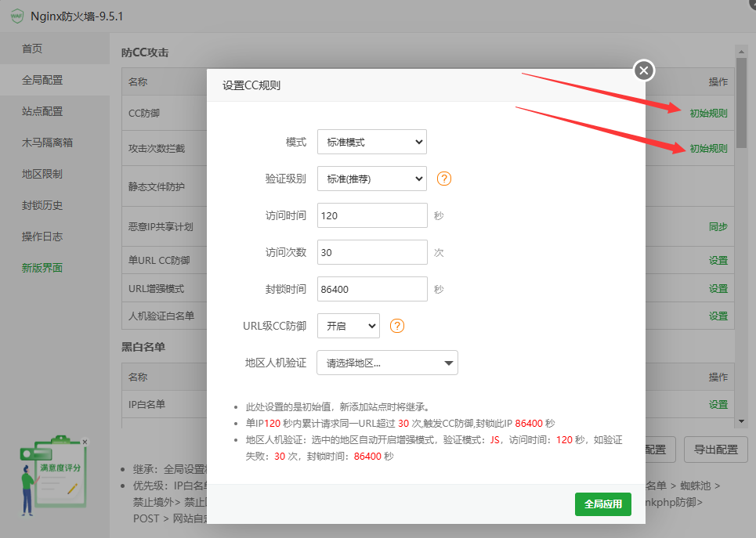
Task: Focus the 访问时间 input field
Action: (372, 215)
